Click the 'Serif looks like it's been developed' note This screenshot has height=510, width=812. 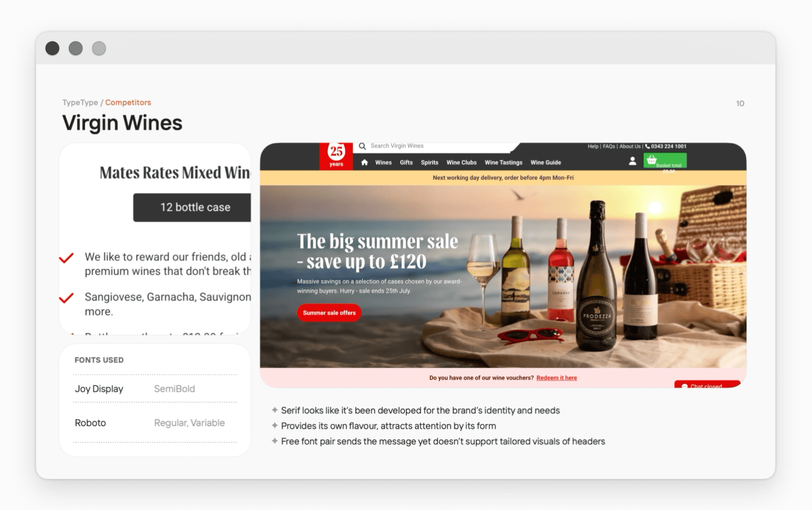point(420,410)
